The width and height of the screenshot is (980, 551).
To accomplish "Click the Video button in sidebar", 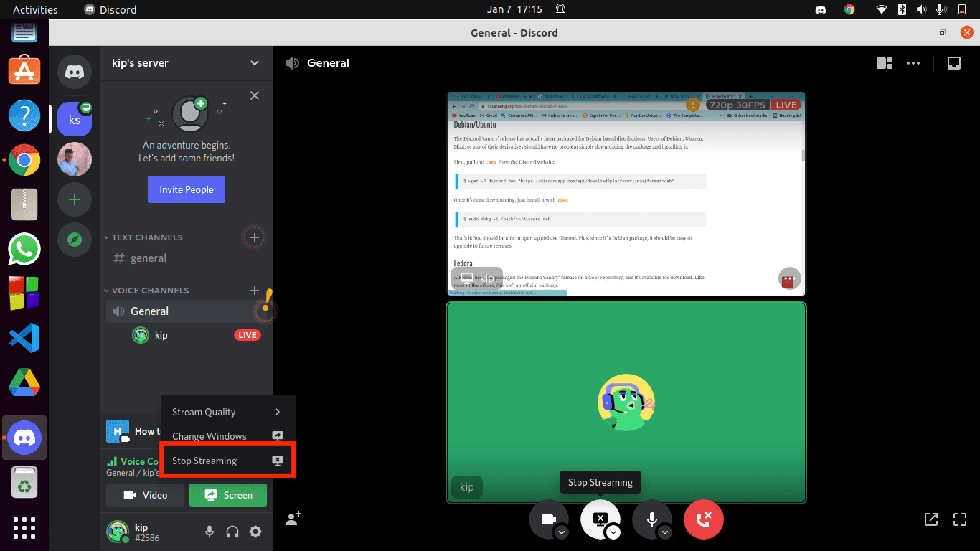I will pos(145,495).
